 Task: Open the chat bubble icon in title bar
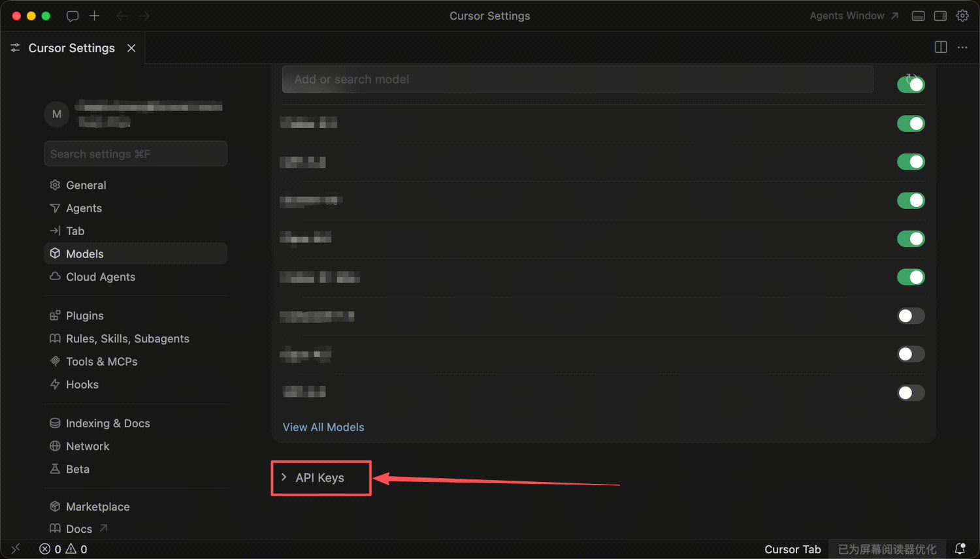(73, 16)
